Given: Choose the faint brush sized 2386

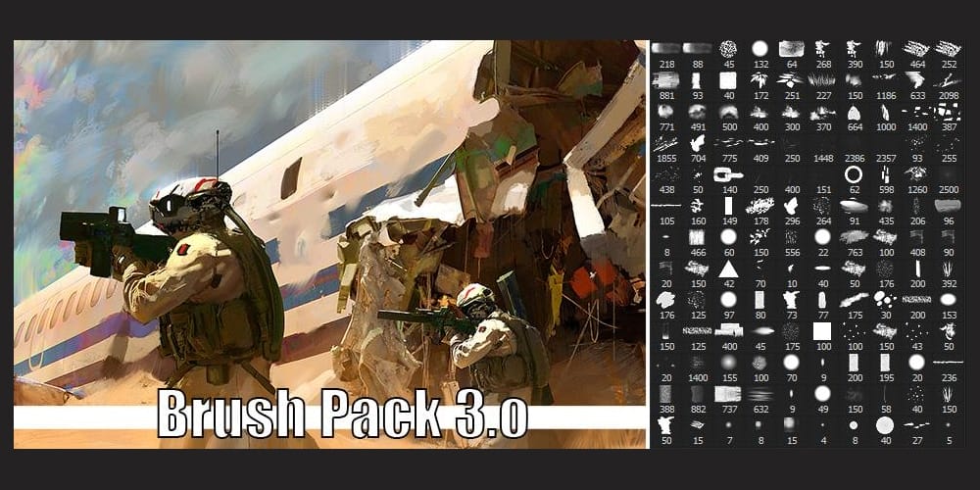Looking at the screenshot, I should (854, 143).
